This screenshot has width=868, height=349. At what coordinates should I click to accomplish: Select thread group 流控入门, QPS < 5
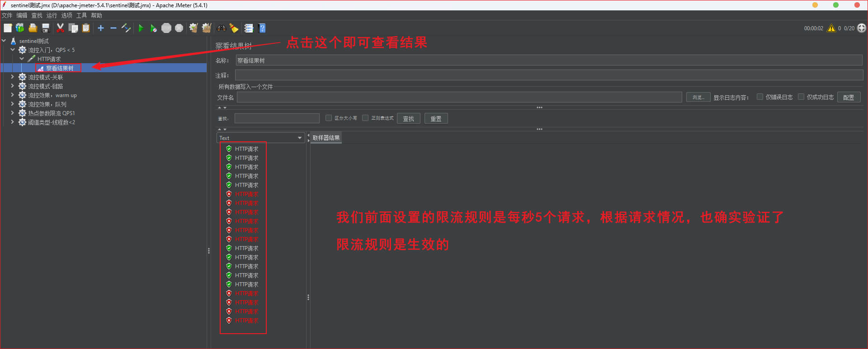[x=52, y=50]
